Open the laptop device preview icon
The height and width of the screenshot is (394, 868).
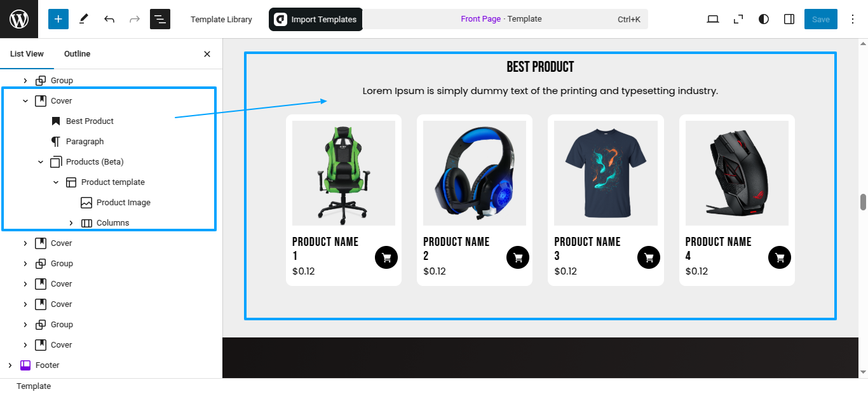[x=713, y=19]
